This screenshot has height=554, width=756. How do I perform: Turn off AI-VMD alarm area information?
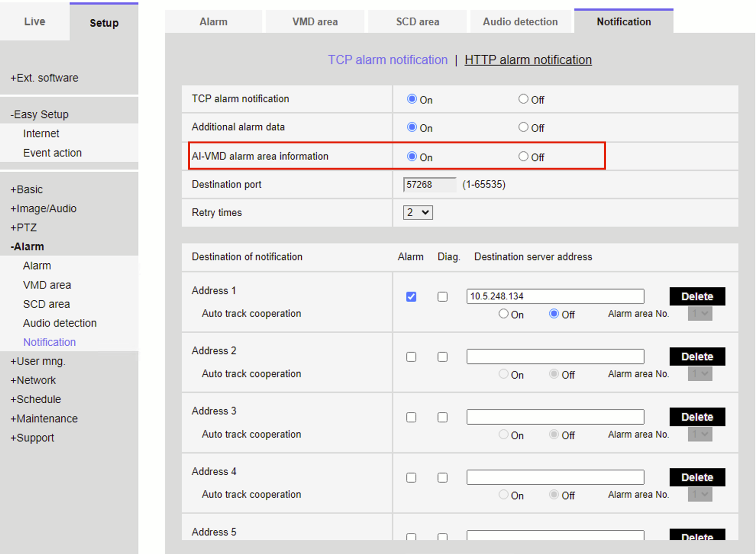523,156
